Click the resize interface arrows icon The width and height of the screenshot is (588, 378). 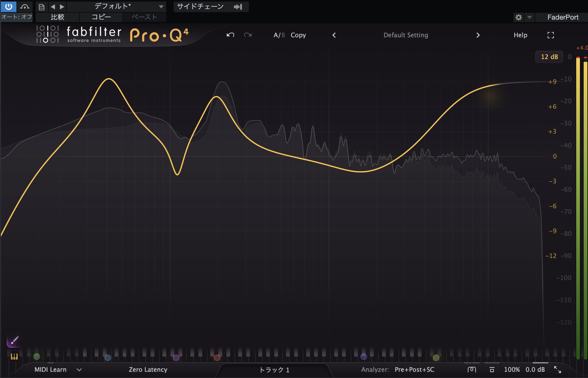pyautogui.click(x=558, y=370)
